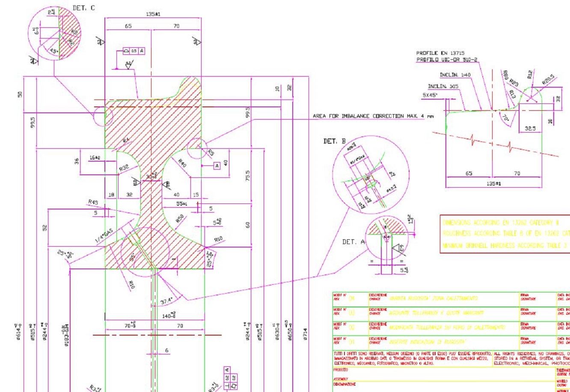Click the 'R4' radius label

(126, 140)
